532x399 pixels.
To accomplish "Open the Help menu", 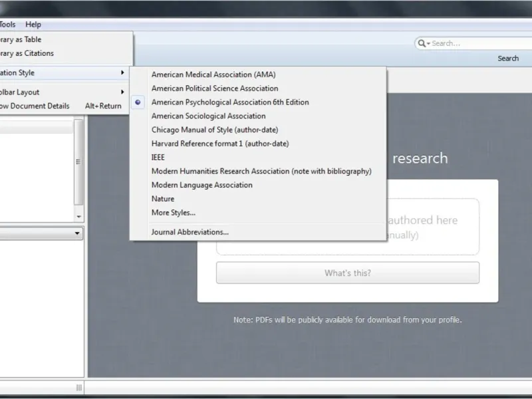I will (x=33, y=25).
